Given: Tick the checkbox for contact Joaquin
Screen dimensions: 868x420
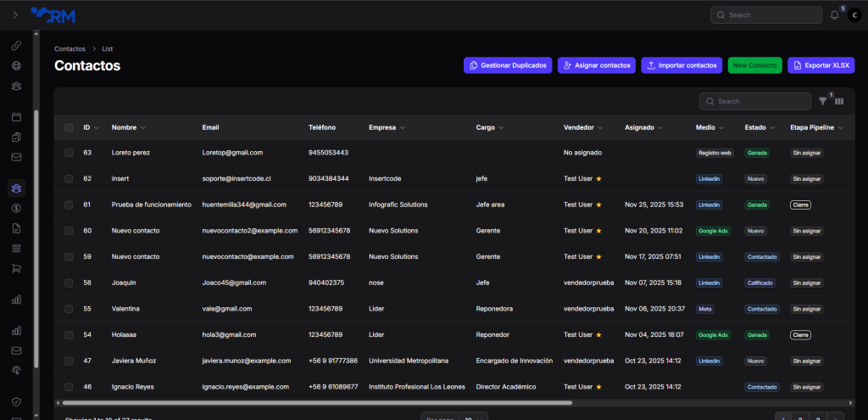Looking at the screenshot, I should click(69, 283).
